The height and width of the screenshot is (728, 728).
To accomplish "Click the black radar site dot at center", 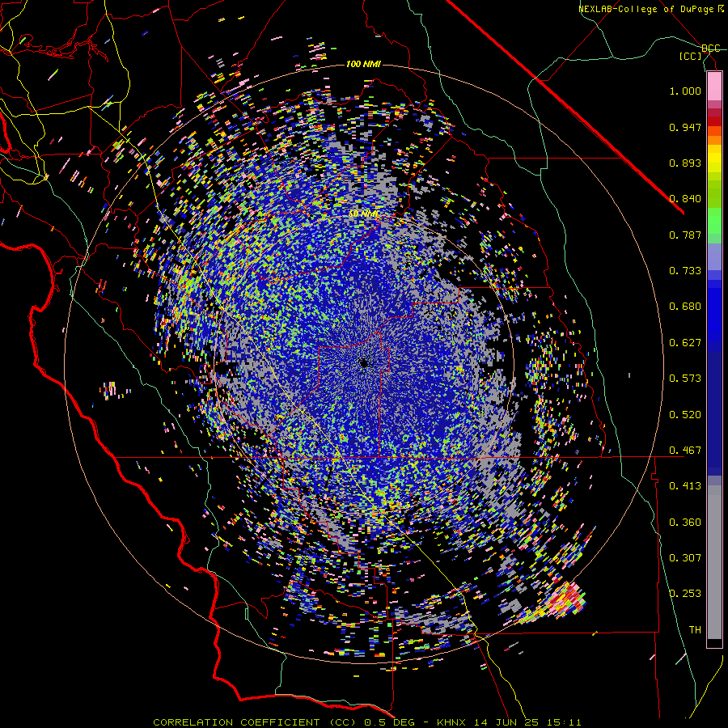I will 365,363.
